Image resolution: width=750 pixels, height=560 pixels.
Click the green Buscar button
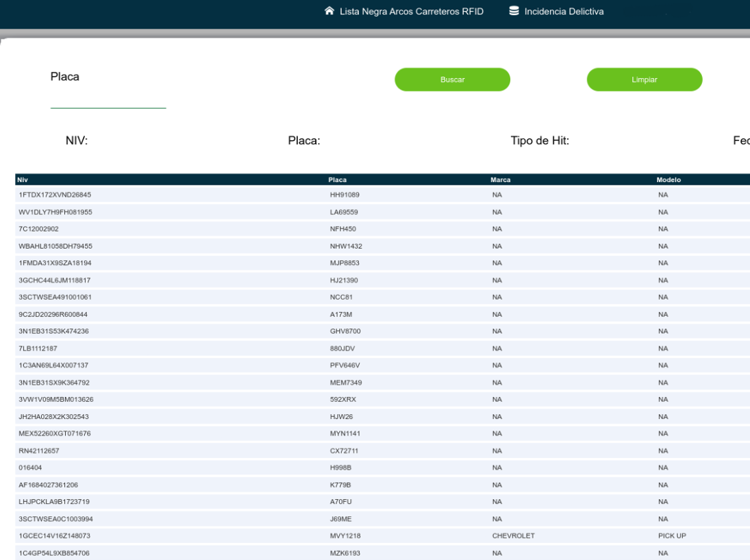(x=453, y=79)
